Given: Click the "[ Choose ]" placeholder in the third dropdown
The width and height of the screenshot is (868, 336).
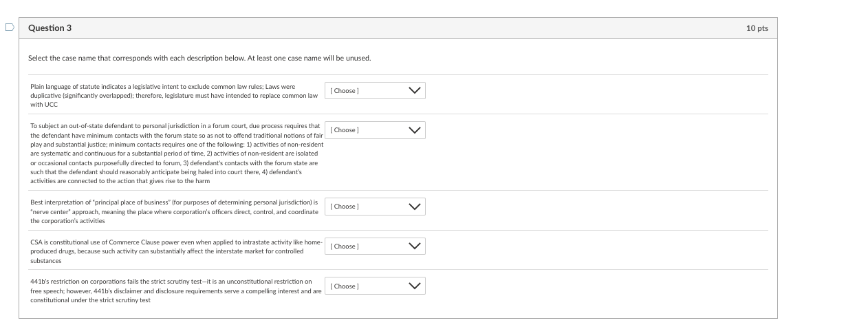Looking at the screenshot, I should coord(345,207).
